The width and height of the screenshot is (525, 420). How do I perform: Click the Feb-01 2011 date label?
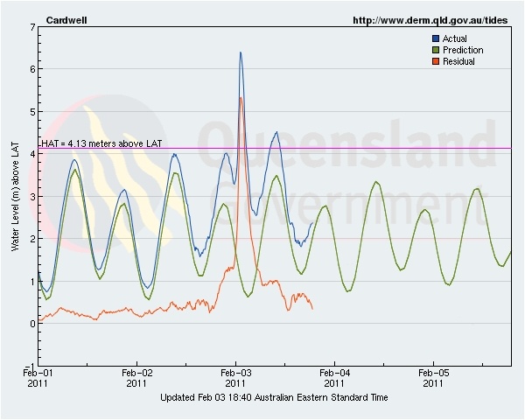pos(38,378)
